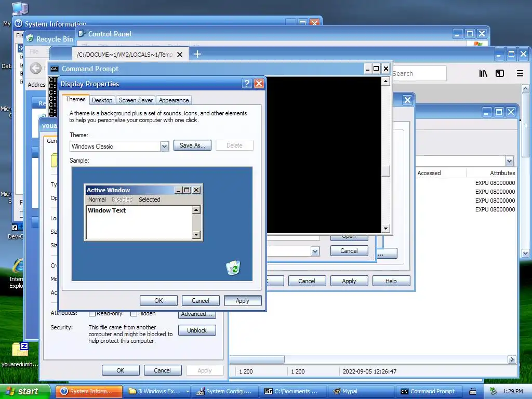Click OK in Display Properties
The width and height of the screenshot is (532, 399).
coord(158,301)
